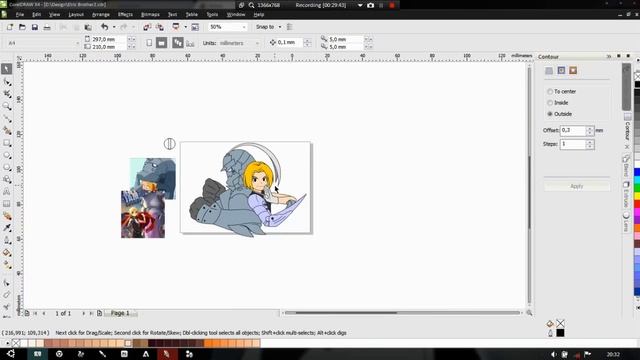Open the File menu
This screenshot has height=360, width=640.
click(x=20, y=14)
